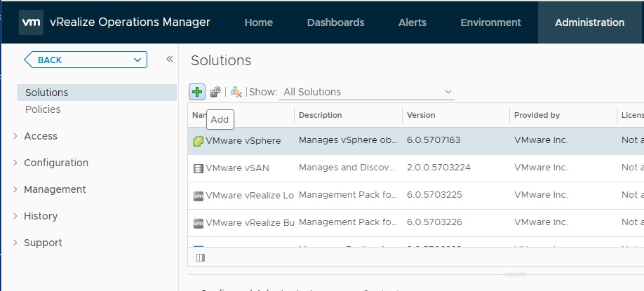
Task: Click the VMware vRealize Bu row icon
Action: [x=198, y=223]
